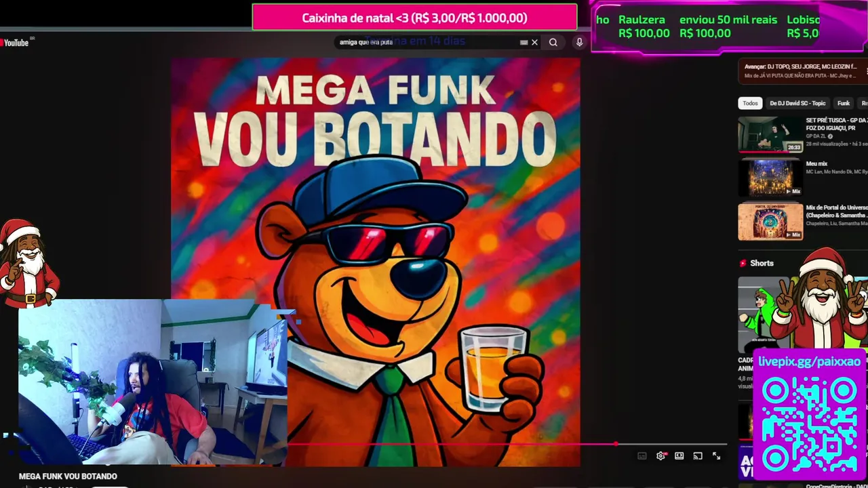Open 'SET PRÉ TUSCA' video thumbnail
This screenshot has width=868, height=488.
coord(770,134)
